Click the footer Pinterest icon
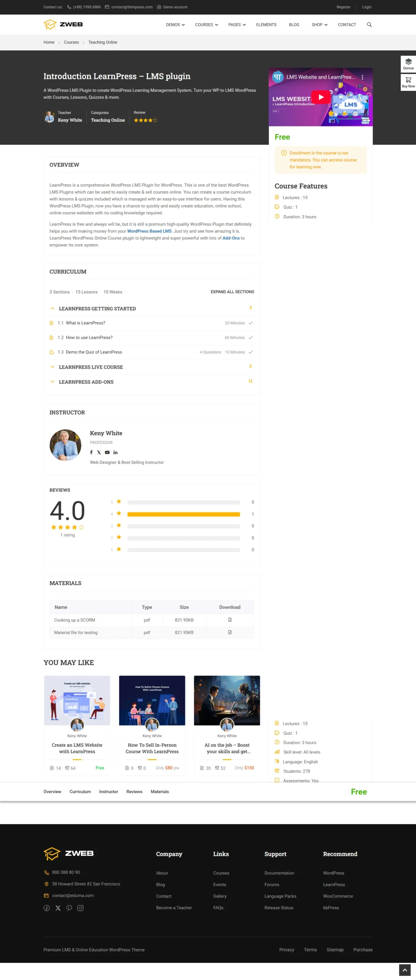This screenshot has width=416, height=980. pyautogui.click(x=69, y=908)
